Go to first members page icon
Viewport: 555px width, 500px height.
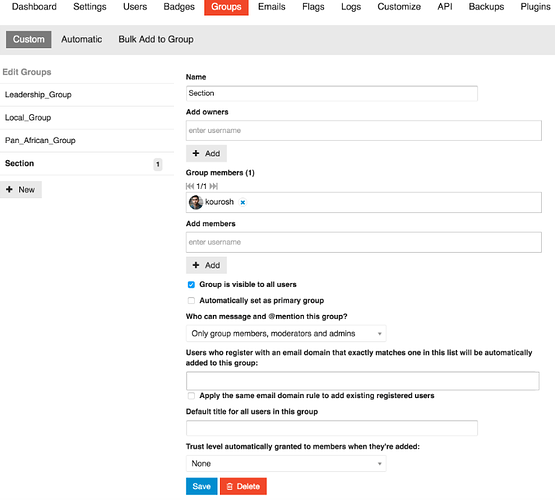coord(190,186)
